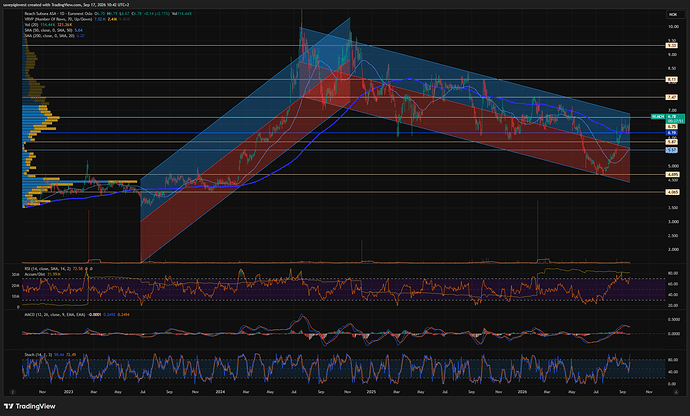Click the 4.695 horizontal line price label
The image size is (690, 416).
[672, 174]
